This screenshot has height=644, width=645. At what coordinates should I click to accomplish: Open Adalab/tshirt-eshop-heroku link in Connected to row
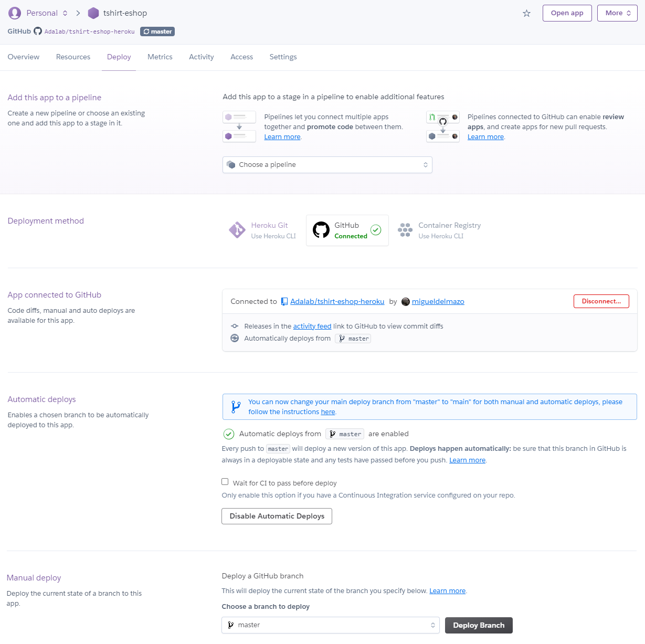click(x=337, y=301)
